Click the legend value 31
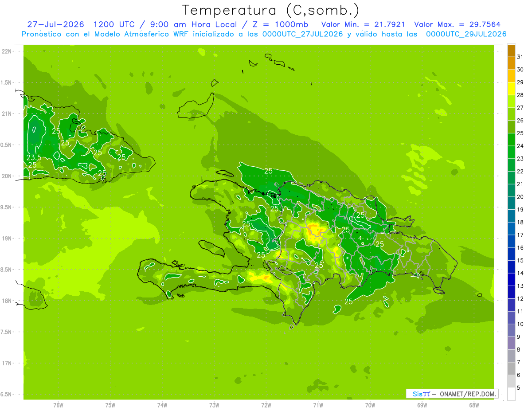 pyautogui.click(x=520, y=57)
